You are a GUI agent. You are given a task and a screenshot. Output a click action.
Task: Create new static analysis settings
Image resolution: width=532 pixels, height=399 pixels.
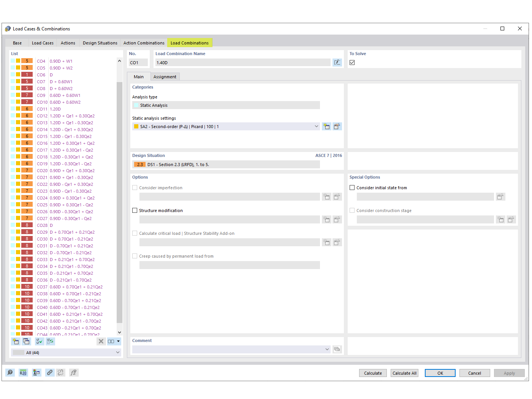click(326, 127)
